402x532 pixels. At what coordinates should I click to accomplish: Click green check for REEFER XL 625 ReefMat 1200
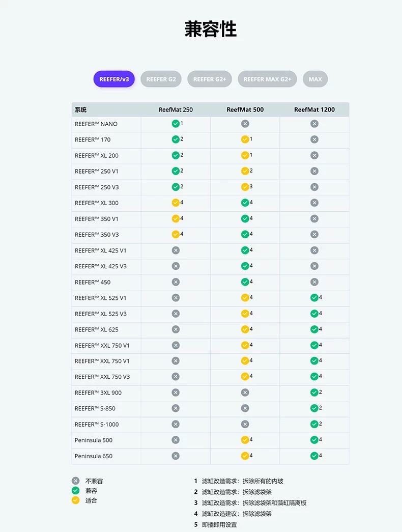tap(314, 329)
